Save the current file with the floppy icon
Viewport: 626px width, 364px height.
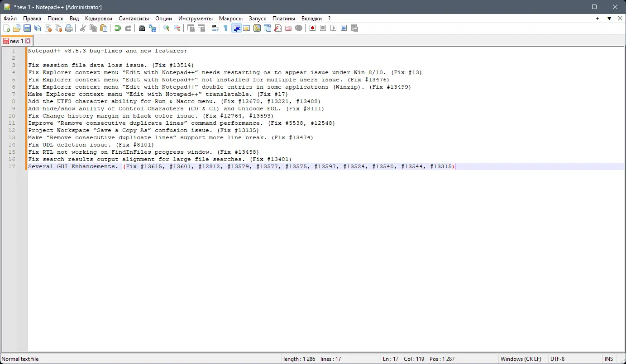pyautogui.click(x=27, y=28)
